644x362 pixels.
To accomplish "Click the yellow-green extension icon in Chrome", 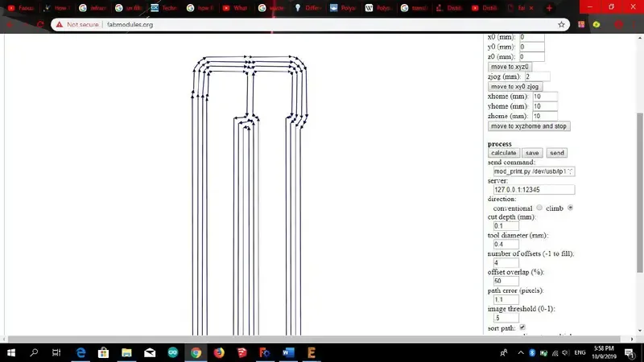I will tap(597, 25).
